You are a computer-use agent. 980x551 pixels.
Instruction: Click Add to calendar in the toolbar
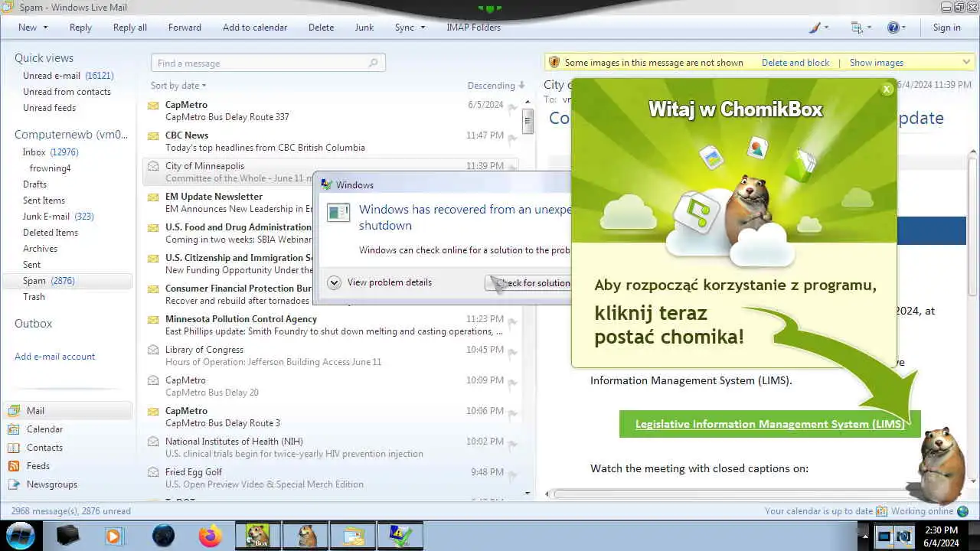coord(255,28)
